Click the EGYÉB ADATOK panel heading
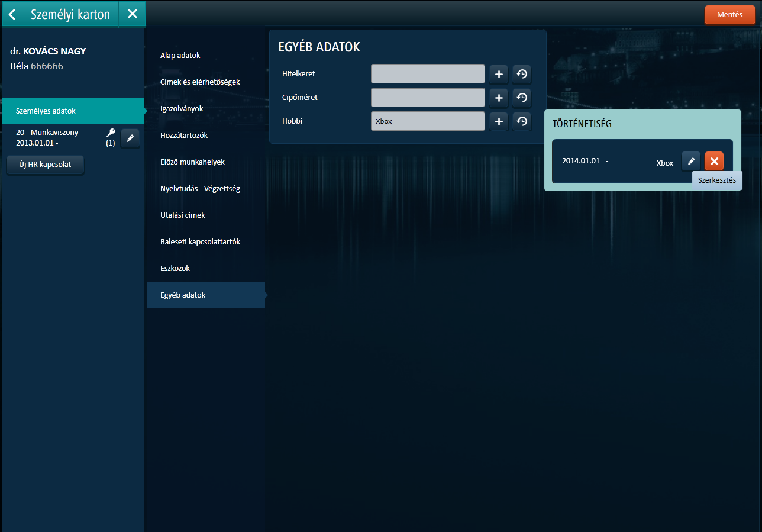762x532 pixels. coord(319,47)
